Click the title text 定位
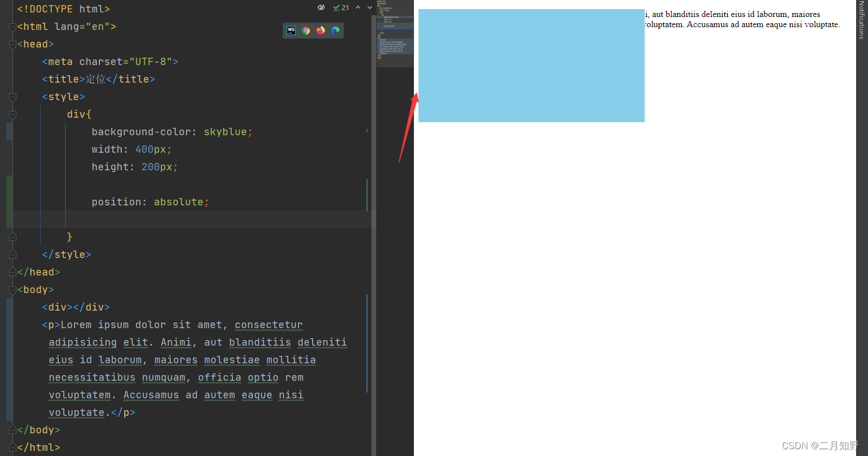The image size is (868, 456). pyautogui.click(x=96, y=79)
